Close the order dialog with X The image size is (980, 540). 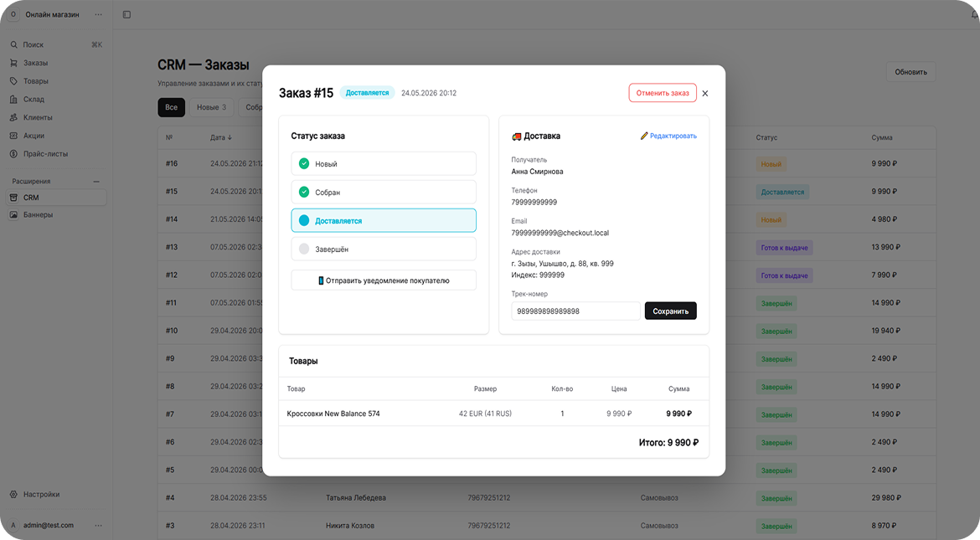click(705, 93)
